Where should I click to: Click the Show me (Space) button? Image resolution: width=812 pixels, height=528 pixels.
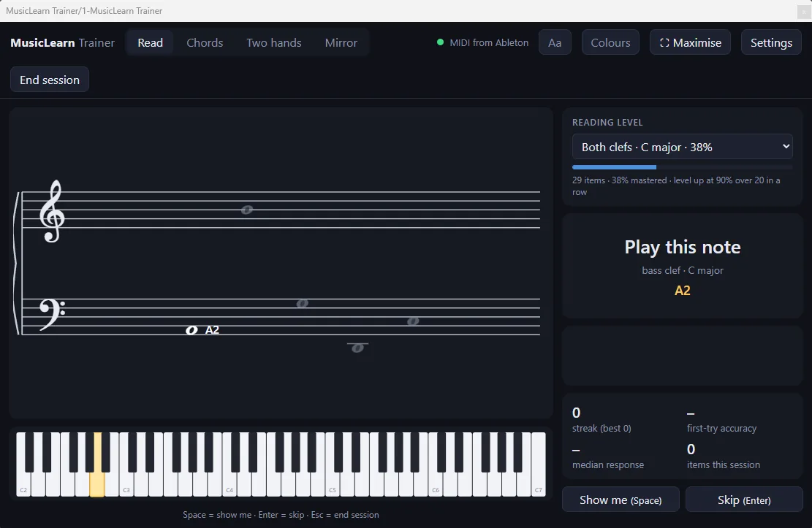click(621, 500)
